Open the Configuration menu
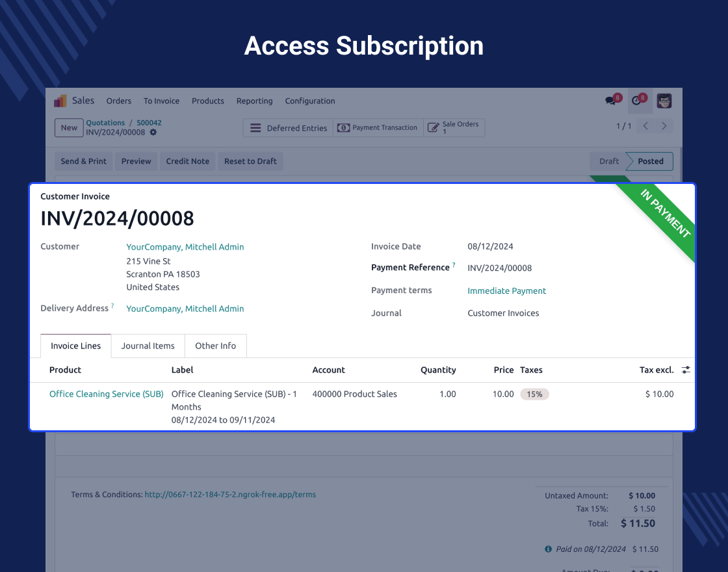This screenshot has height=572, width=728. [x=310, y=101]
